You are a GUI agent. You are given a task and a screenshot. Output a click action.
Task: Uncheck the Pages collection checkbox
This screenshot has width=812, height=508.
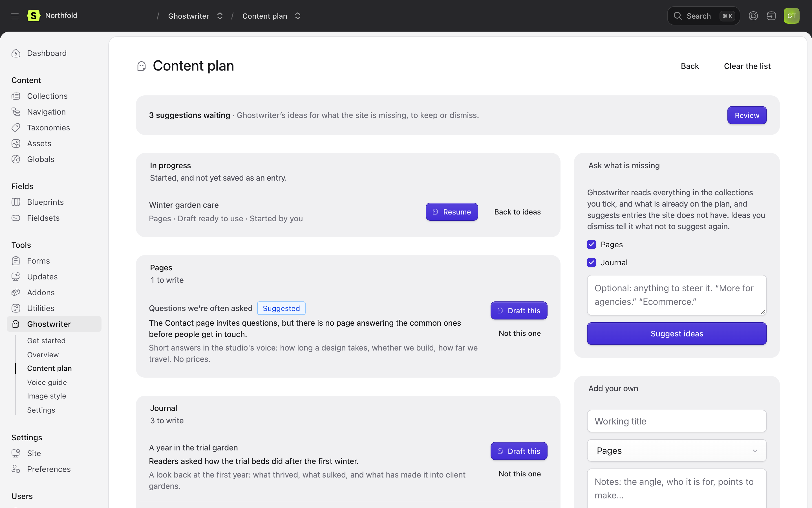click(x=592, y=244)
